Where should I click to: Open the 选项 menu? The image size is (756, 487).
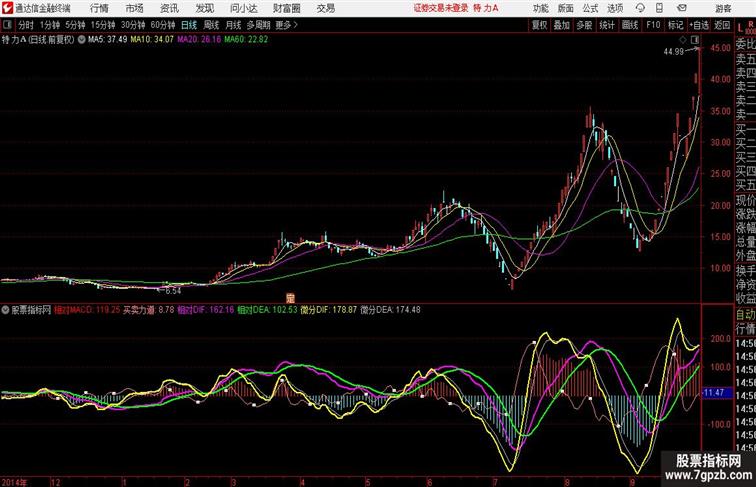tap(615, 8)
